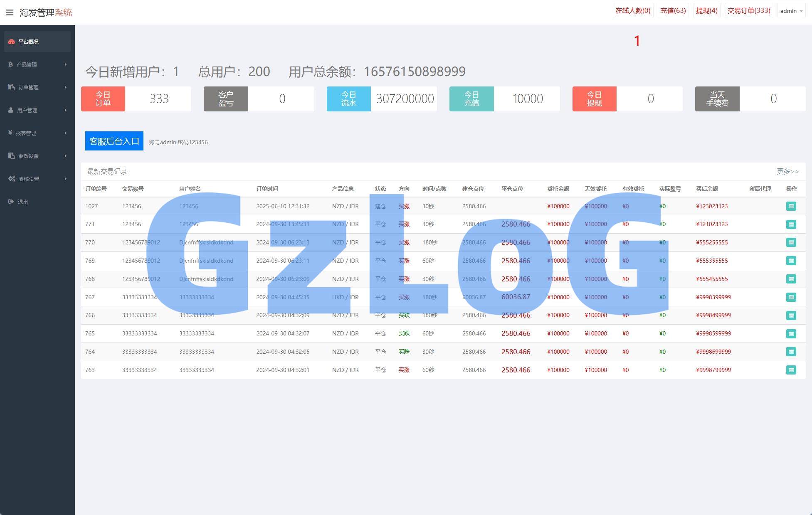The width and height of the screenshot is (812, 515).
Task: Open action icon for order 764
Action: click(x=791, y=352)
